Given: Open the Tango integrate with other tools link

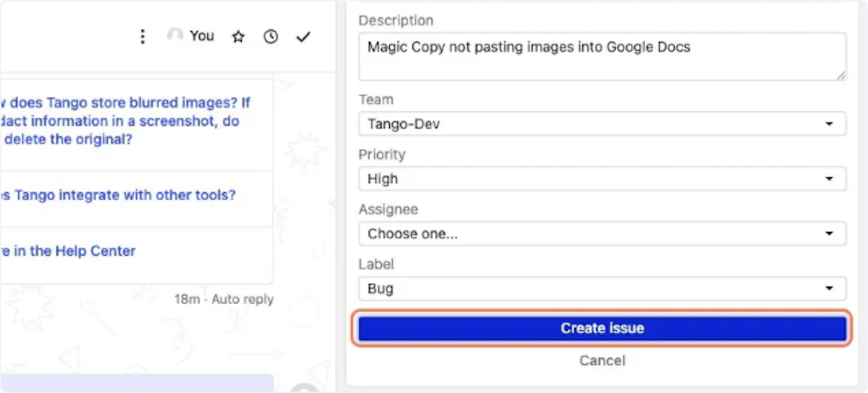Looking at the screenshot, I should pyautogui.click(x=118, y=195).
